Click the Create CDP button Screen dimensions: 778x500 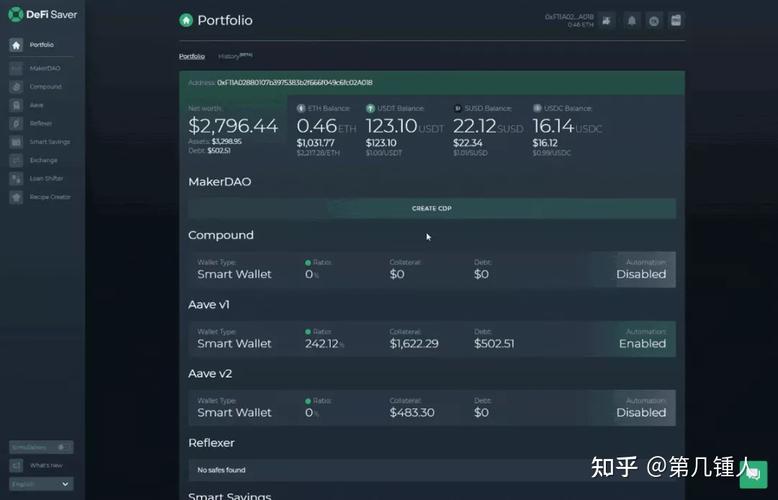[x=431, y=208]
